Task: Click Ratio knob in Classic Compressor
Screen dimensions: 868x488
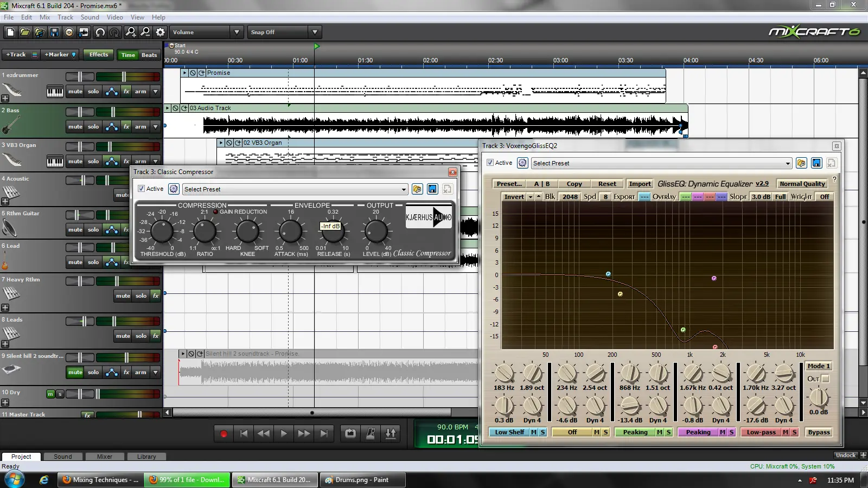Action: [205, 232]
